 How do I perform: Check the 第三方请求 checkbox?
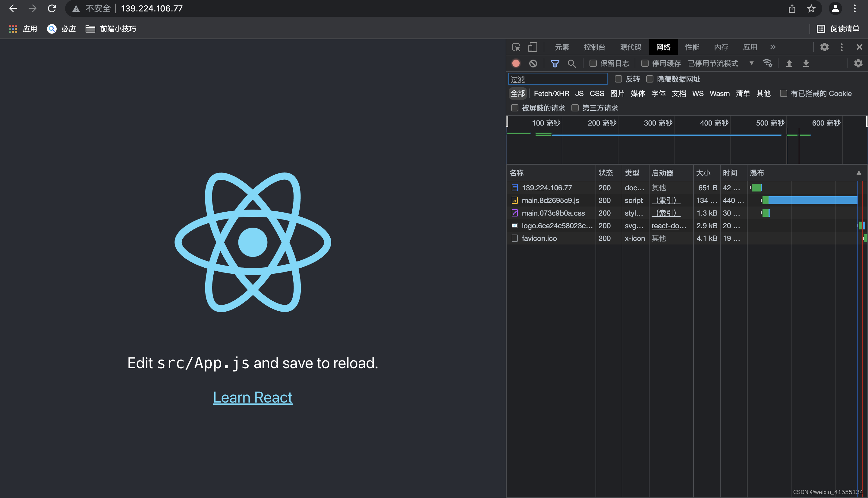coord(575,108)
